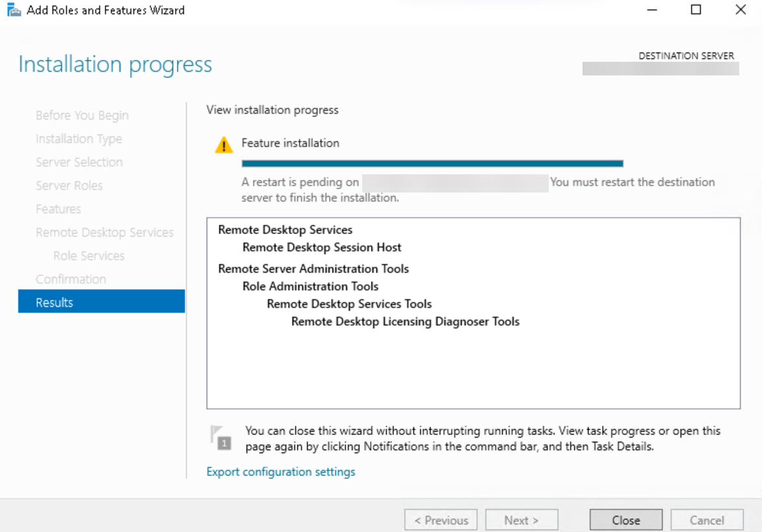Click the Cancel button
The height and width of the screenshot is (532, 762).
point(707,520)
